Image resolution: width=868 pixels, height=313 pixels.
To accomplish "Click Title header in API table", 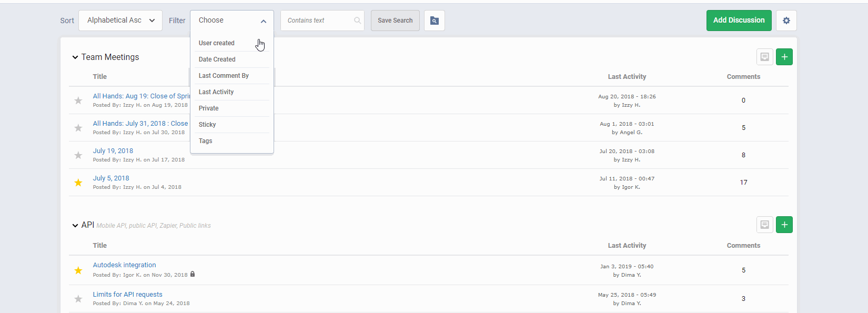I will coord(100,246).
